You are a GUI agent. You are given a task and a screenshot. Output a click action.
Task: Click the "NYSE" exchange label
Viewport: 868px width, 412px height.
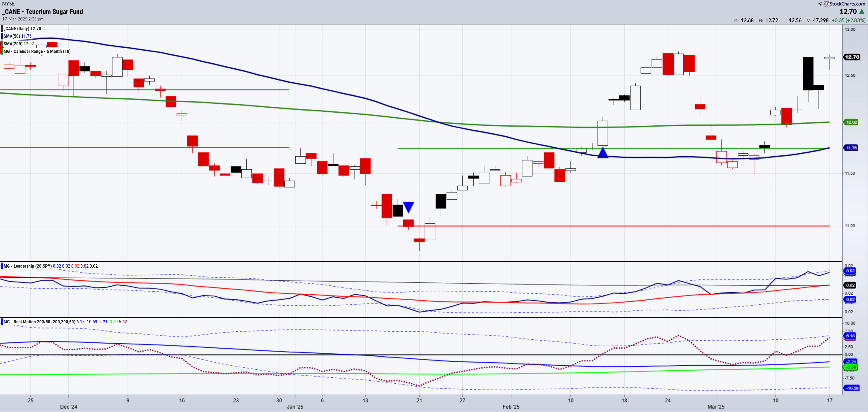click(x=8, y=4)
